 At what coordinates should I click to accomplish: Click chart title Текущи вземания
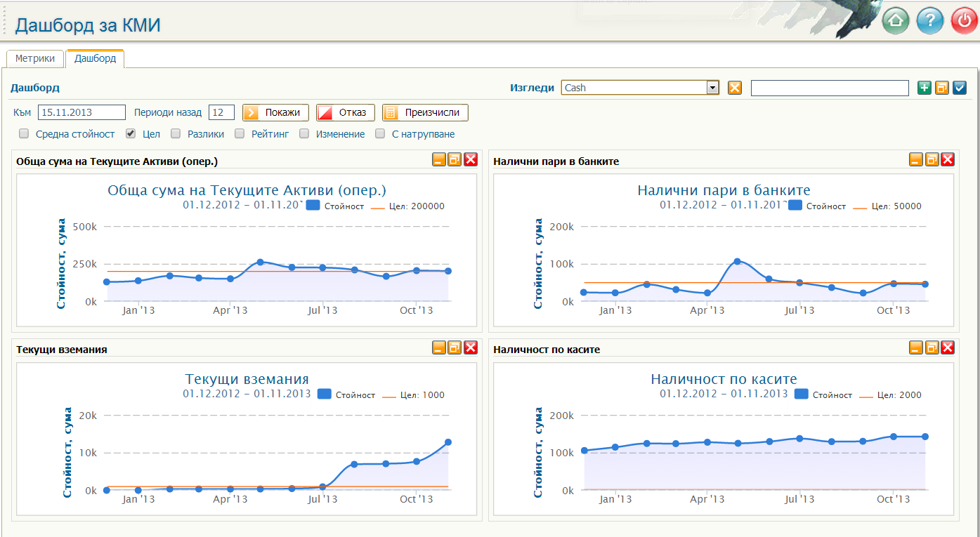(x=247, y=379)
